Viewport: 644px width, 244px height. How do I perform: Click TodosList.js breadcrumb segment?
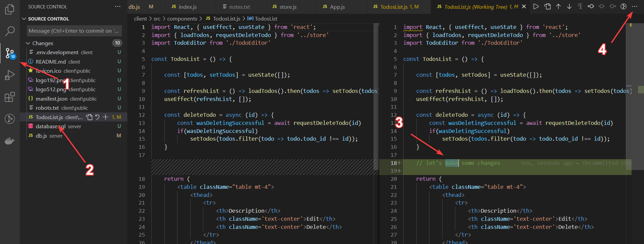coord(223,19)
